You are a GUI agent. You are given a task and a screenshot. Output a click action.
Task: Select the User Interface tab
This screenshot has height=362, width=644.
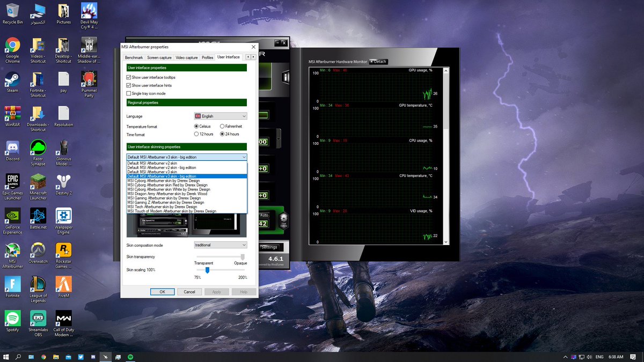[229, 57]
